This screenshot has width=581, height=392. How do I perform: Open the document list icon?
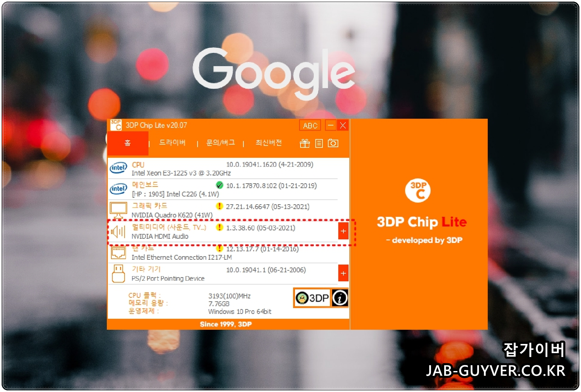[319, 143]
